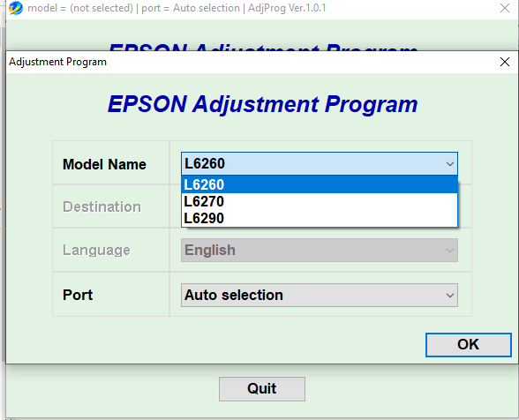Image resolution: width=519 pixels, height=420 pixels.
Task: Click the Model Name field showing L6260
Action: [x=320, y=163]
